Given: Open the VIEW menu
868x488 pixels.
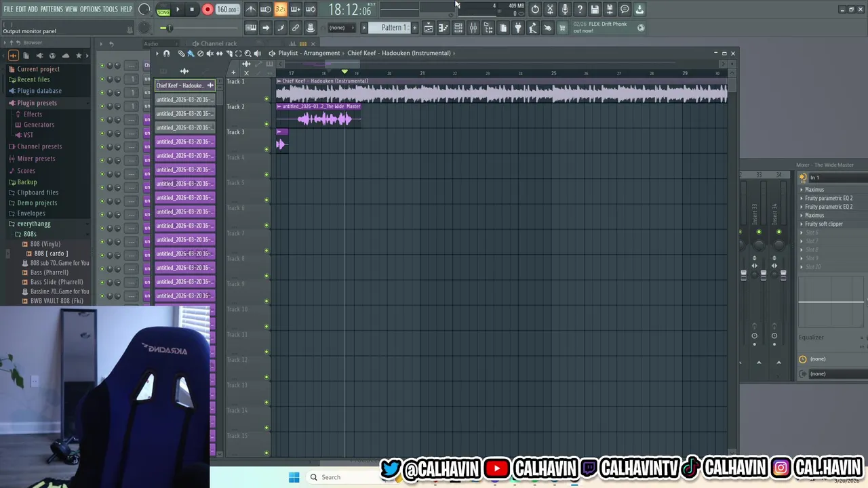Looking at the screenshot, I should point(71,9).
